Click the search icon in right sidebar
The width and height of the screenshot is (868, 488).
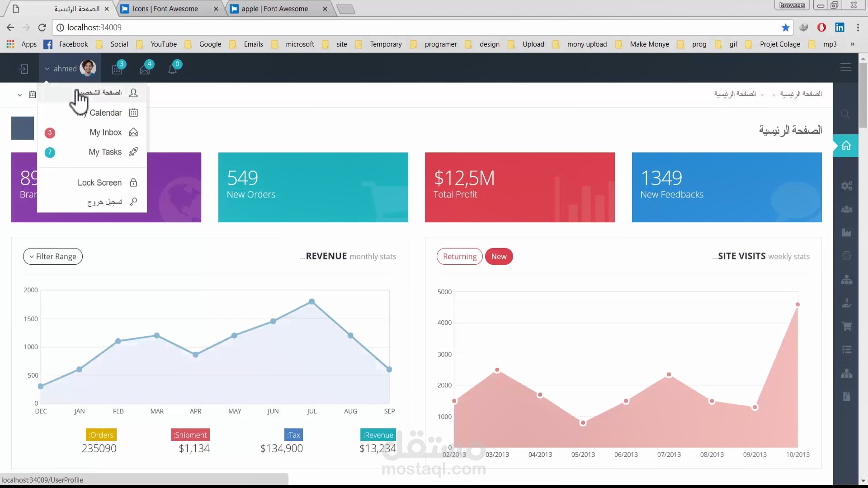845,114
